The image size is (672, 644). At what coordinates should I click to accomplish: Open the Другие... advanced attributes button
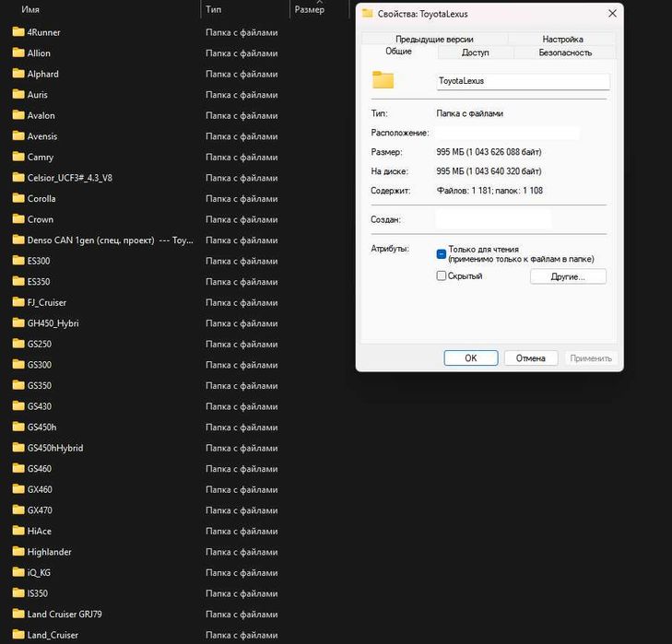pyautogui.click(x=568, y=276)
